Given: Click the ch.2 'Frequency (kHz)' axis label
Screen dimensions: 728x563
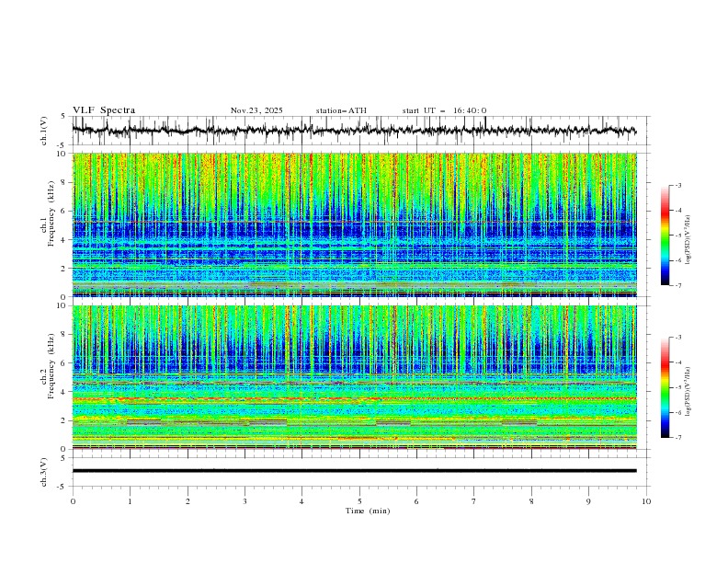Looking at the screenshot, I should coord(51,366).
